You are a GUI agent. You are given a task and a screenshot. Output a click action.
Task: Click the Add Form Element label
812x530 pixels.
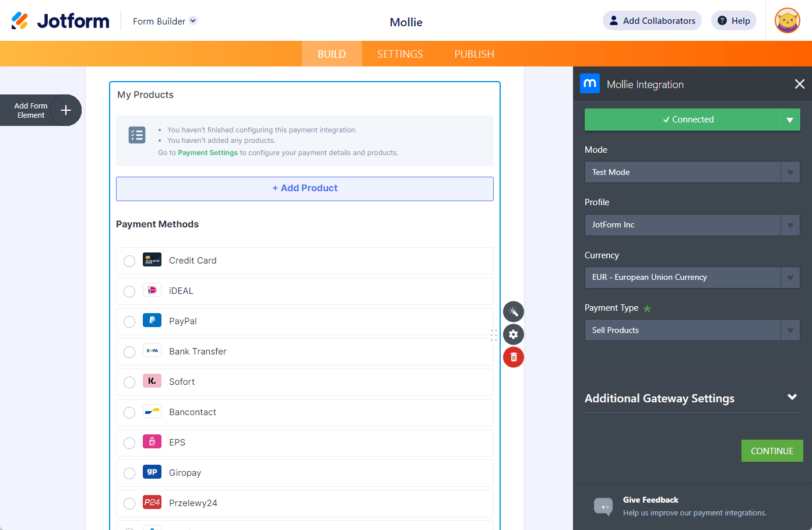[x=31, y=110]
